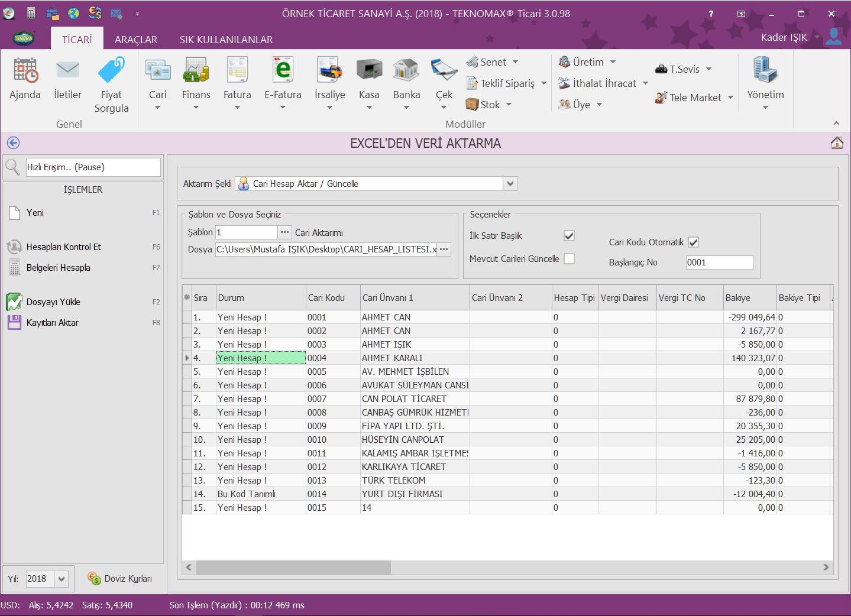Image resolution: width=851 pixels, height=616 pixels.
Task: Click the Fiyat Sorgula price tag icon
Action: click(x=111, y=71)
